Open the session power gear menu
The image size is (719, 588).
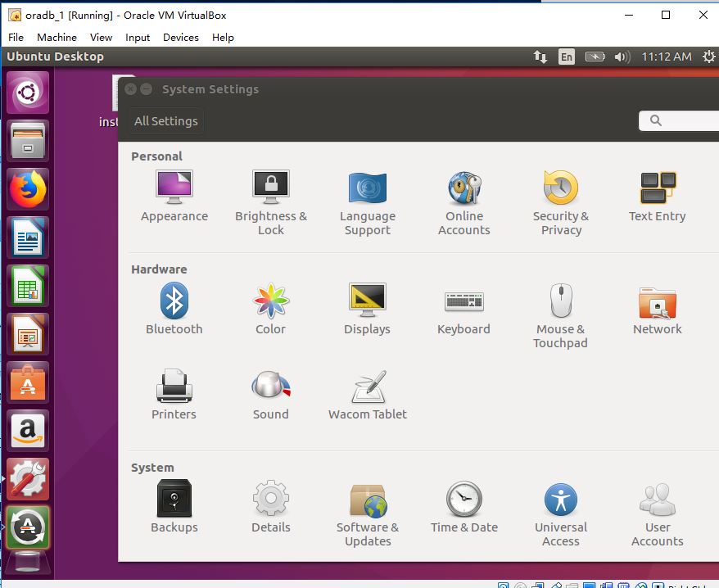708,57
